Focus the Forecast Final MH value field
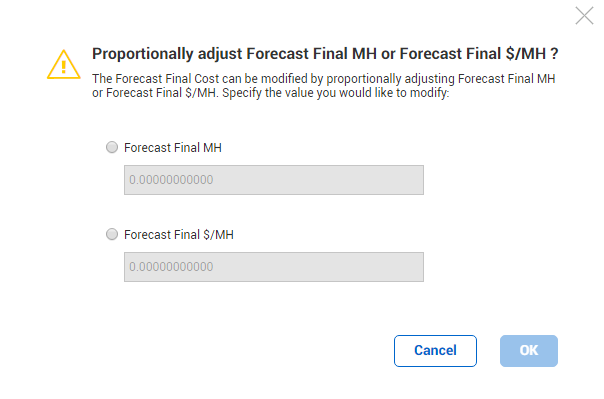604x399 pixels. point(274,180)
